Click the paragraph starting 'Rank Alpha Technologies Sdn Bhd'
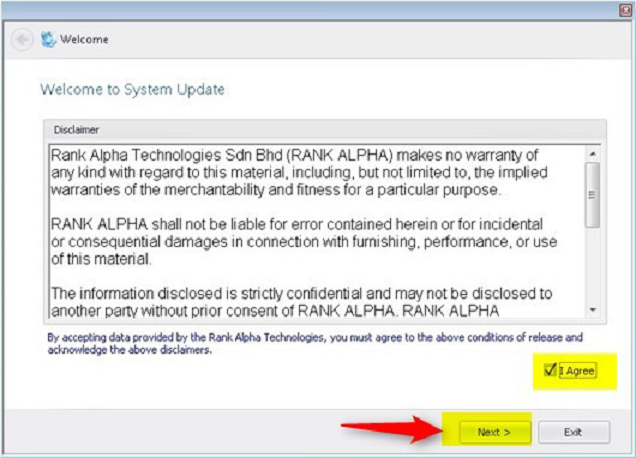The width and height of the screenshot is (636, 458). 299,172
